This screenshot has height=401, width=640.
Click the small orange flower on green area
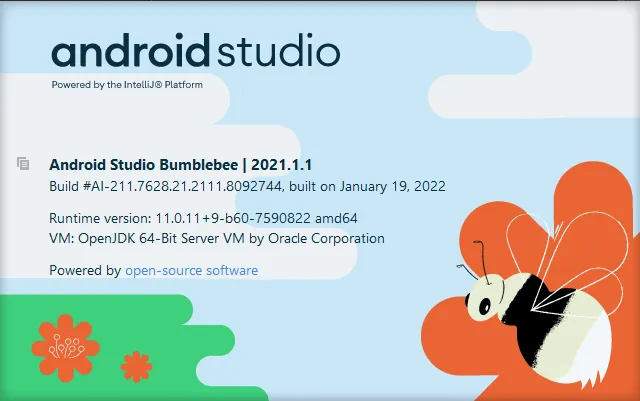click(x=135, y=366)
